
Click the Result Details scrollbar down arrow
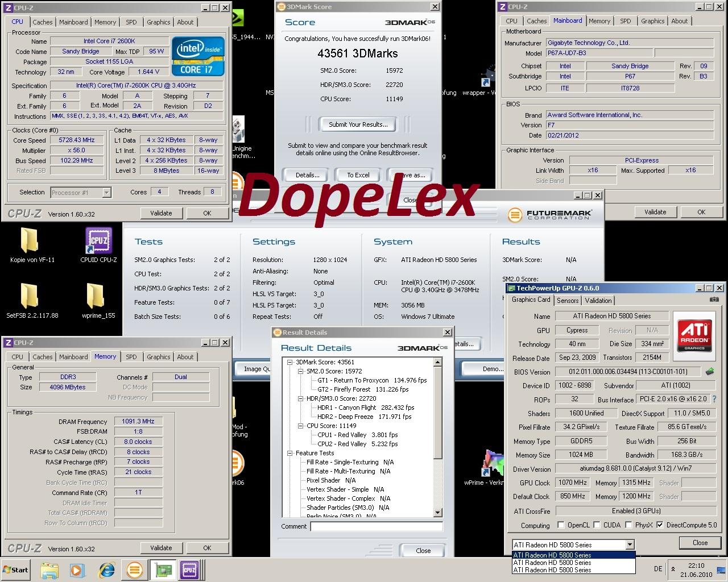437,512
